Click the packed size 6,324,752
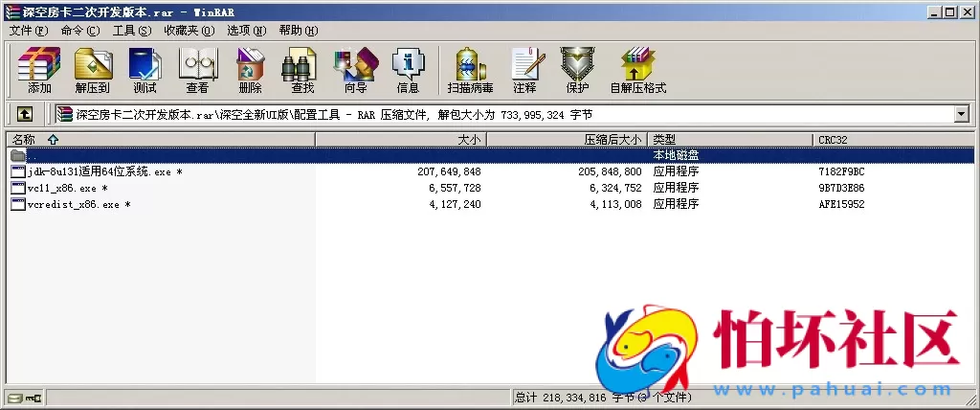 point(615,188)
